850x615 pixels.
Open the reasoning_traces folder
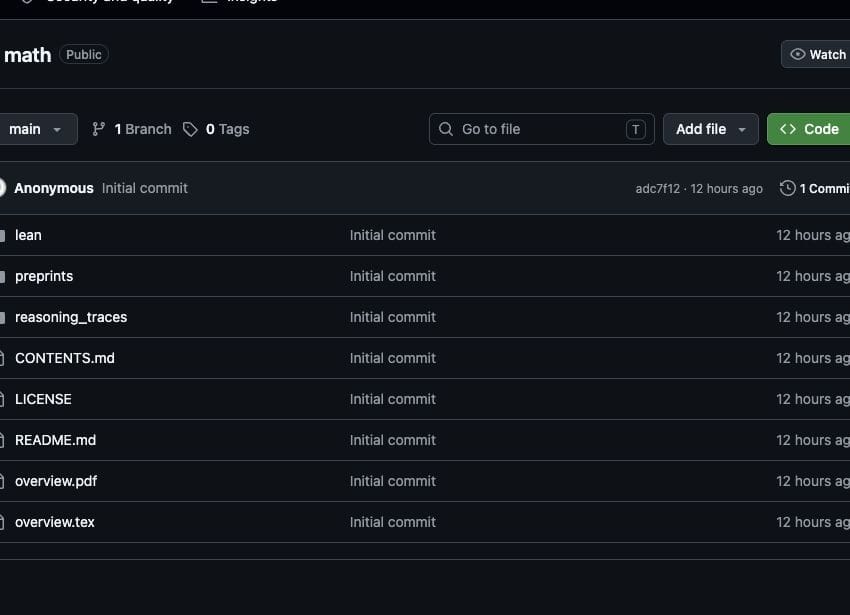coord(71,317)
